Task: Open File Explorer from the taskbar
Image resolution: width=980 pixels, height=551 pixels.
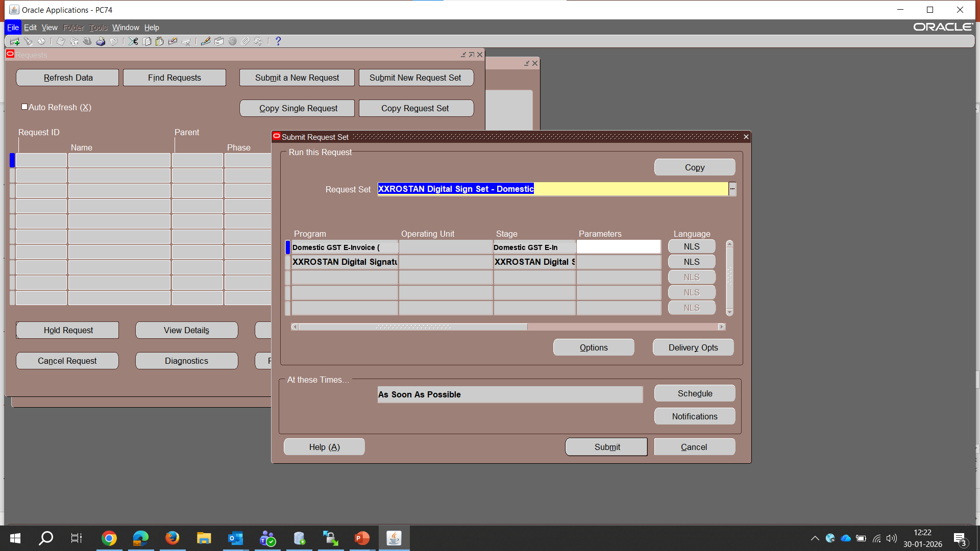Action: tap(204, 538)
